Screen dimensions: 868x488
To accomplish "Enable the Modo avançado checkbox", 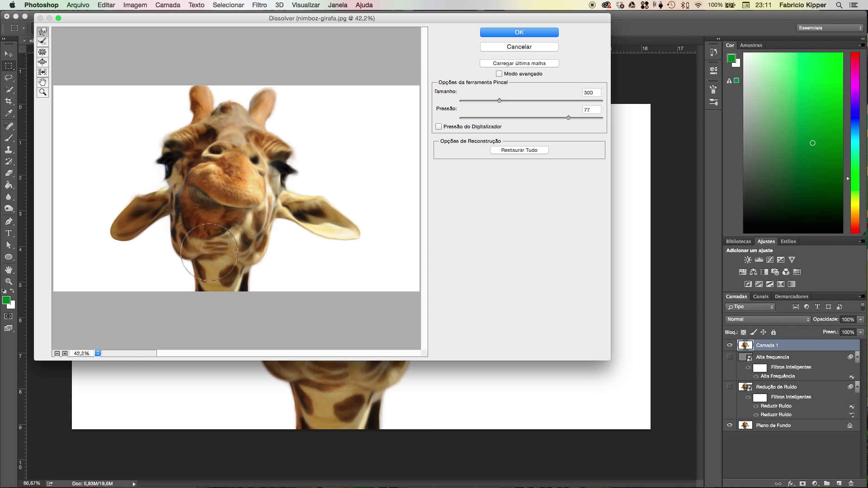I will (499, 74).
